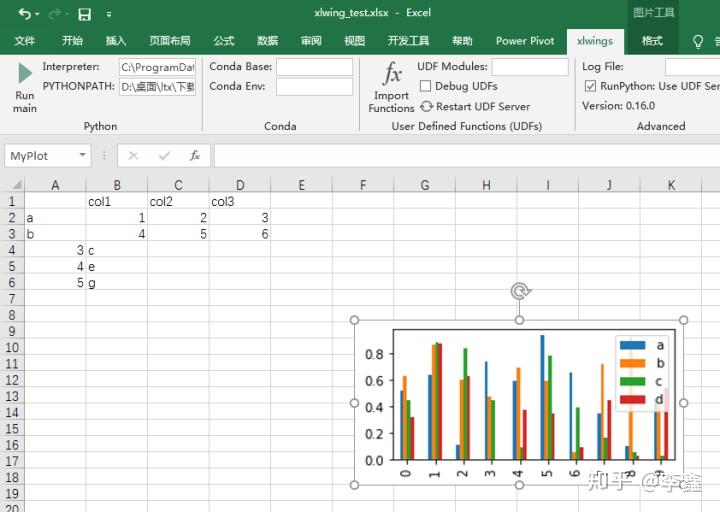
Task: Enable the Debug UDFs checkbox
Action: point(426,86)
